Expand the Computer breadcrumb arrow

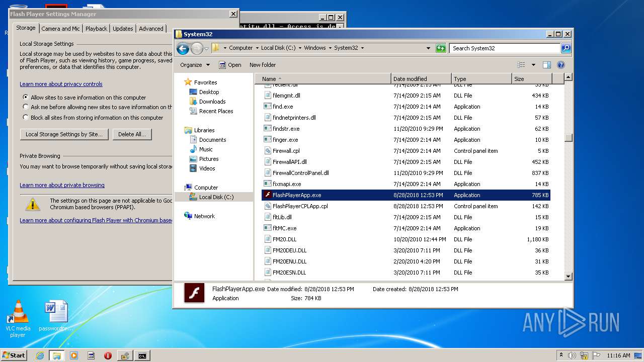257,48
